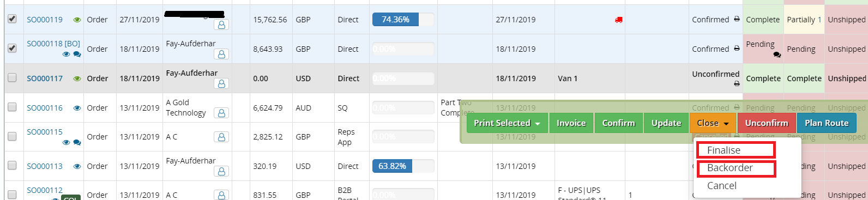The width and height of the screenshot is (868, 200).
Task: Uncheck the SO000119 row checkbox
Action: pyautogui.click(x=12, y=19)
